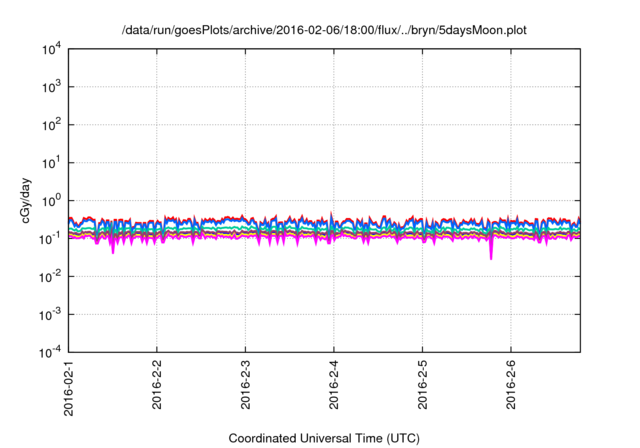Screen dimensions: 640x448
Task: Click the Coordinated Universal Time axis label
Action: coord(324,438)
